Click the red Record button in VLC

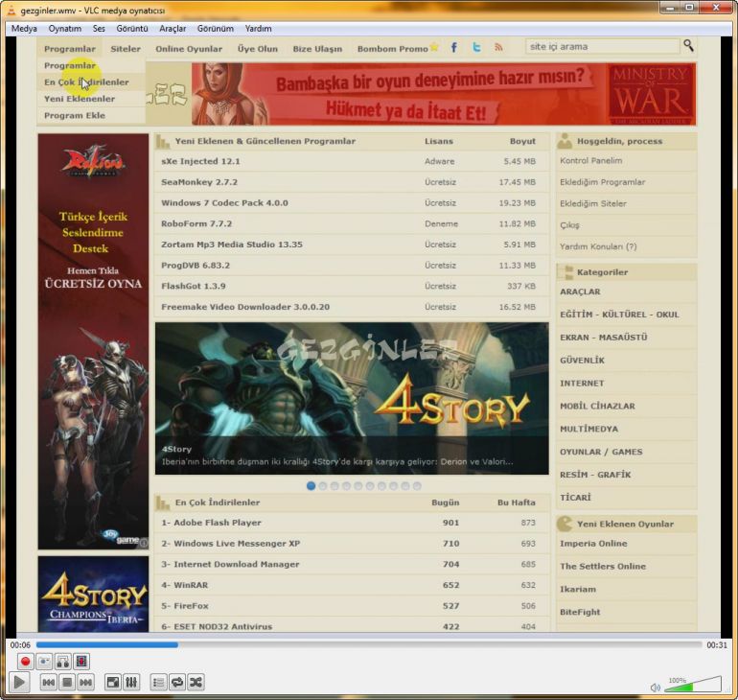(x=25, y=662)
